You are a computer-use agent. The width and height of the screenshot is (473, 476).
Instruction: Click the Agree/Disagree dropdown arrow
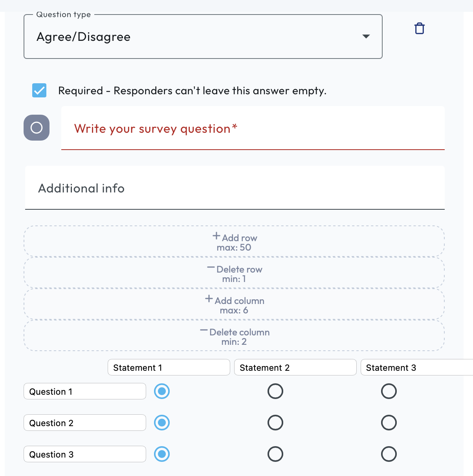pos(366,37)
